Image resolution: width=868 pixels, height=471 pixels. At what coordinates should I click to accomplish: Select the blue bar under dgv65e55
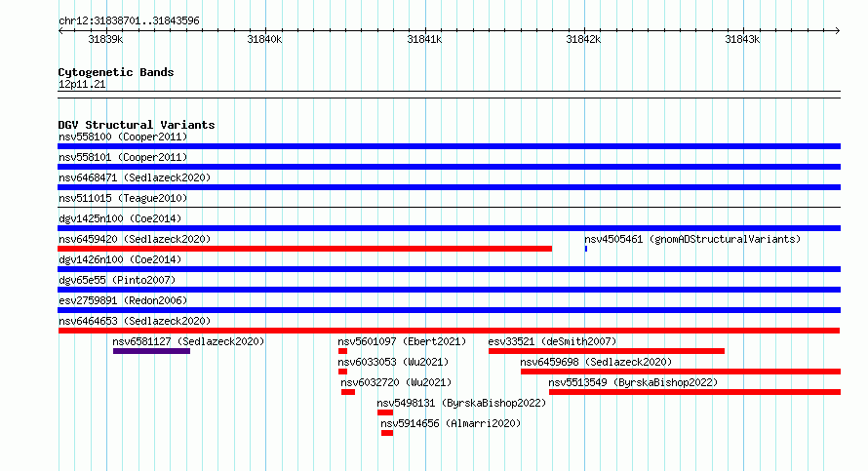(449, 290)
